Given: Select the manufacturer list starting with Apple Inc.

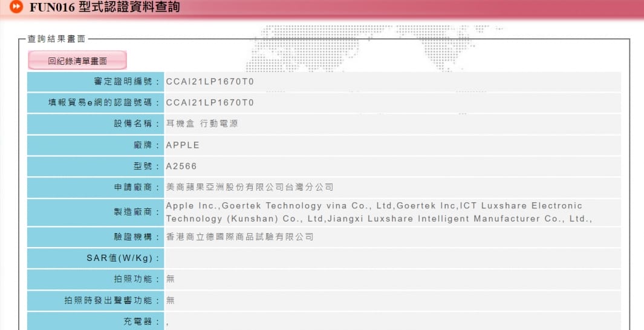Looking at the screenshot, I should (x=379, y=213).
